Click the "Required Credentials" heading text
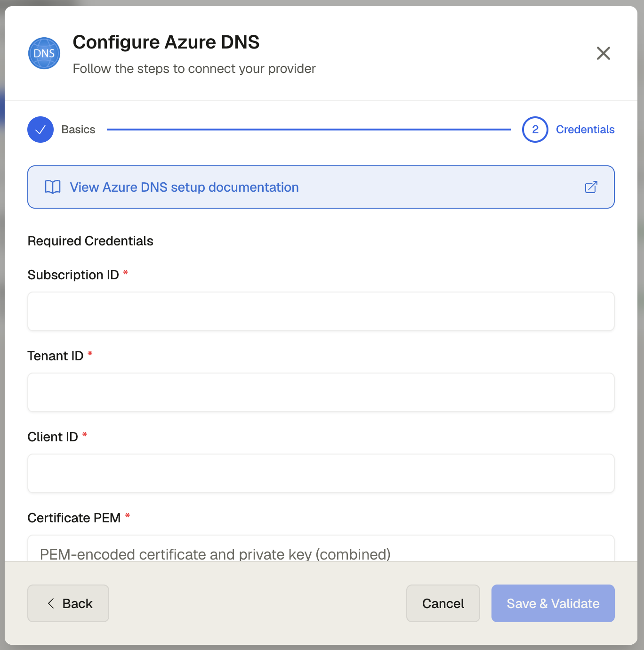This screenshot has width=644, height=650. pos(90,241)
